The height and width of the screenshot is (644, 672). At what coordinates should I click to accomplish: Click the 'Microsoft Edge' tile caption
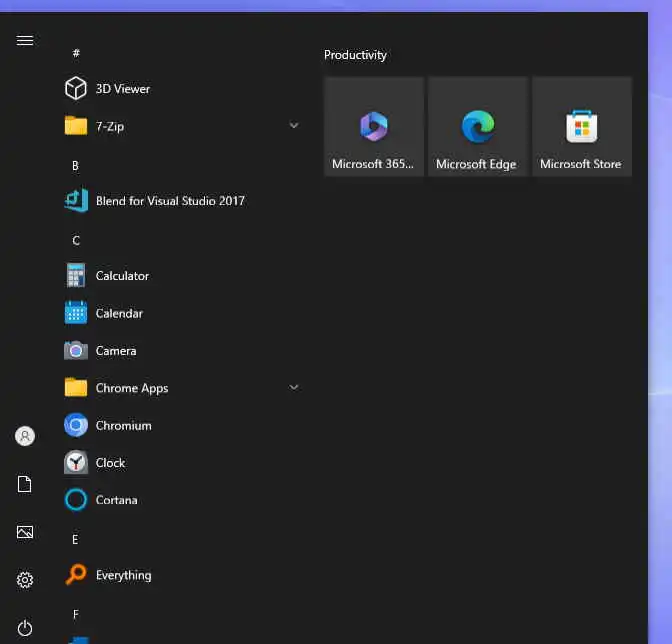tap(476, 164)
